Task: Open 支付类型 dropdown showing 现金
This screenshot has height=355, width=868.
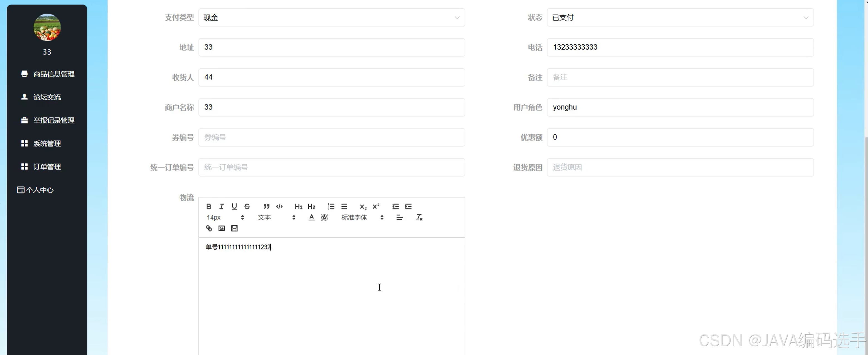Action: pos(332,18)
